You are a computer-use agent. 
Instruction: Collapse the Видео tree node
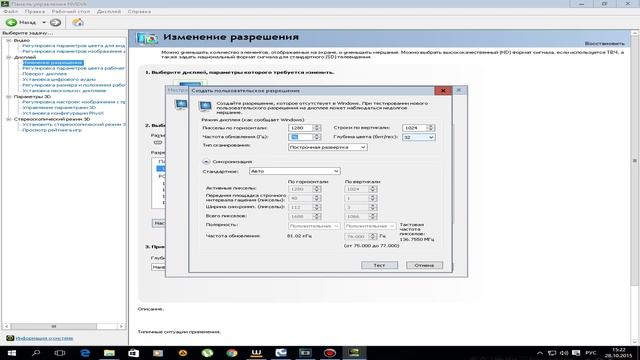click(x=9, y=40)
